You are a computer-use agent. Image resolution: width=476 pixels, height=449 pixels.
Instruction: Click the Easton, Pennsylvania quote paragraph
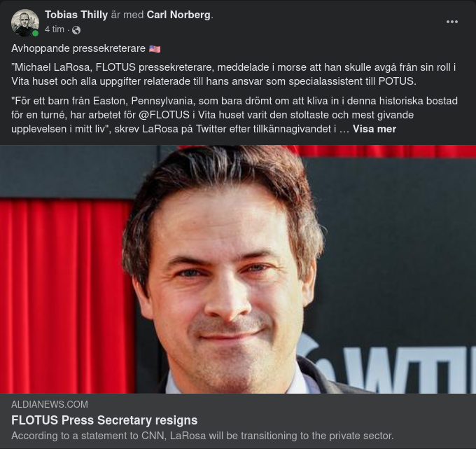tap(234, 115)
